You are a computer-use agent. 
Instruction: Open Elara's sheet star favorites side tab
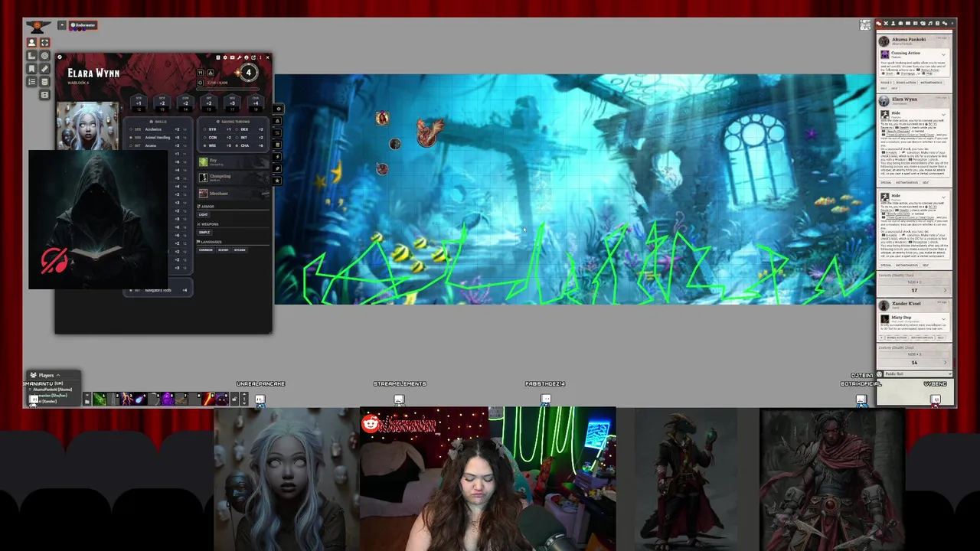click(x=277, y=181)
